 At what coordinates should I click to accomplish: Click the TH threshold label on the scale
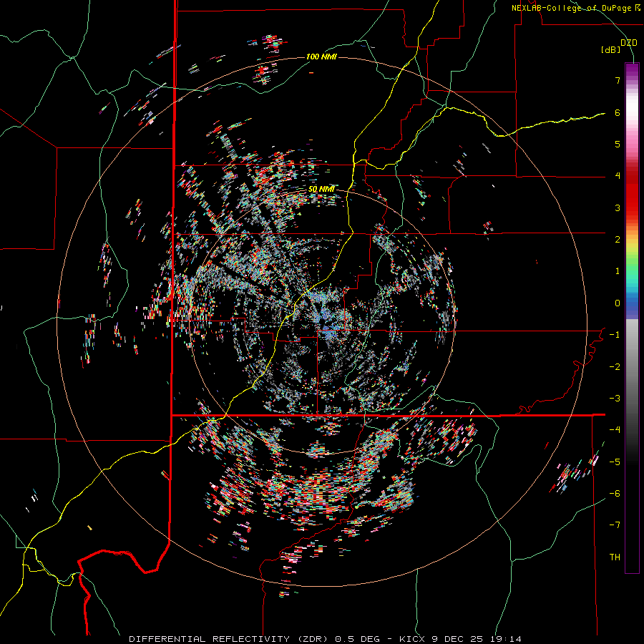615,557
